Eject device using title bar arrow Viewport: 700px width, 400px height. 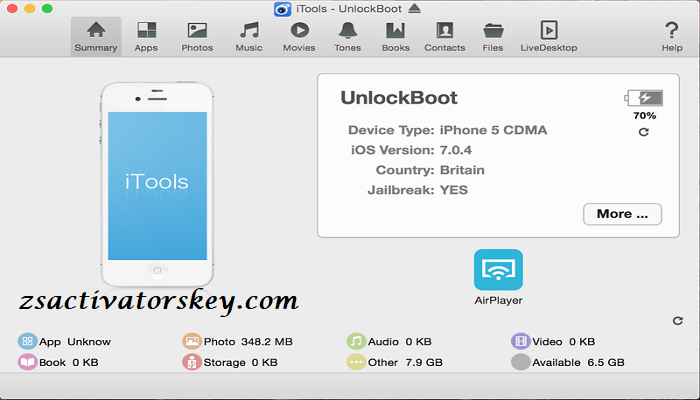[414, 8]
